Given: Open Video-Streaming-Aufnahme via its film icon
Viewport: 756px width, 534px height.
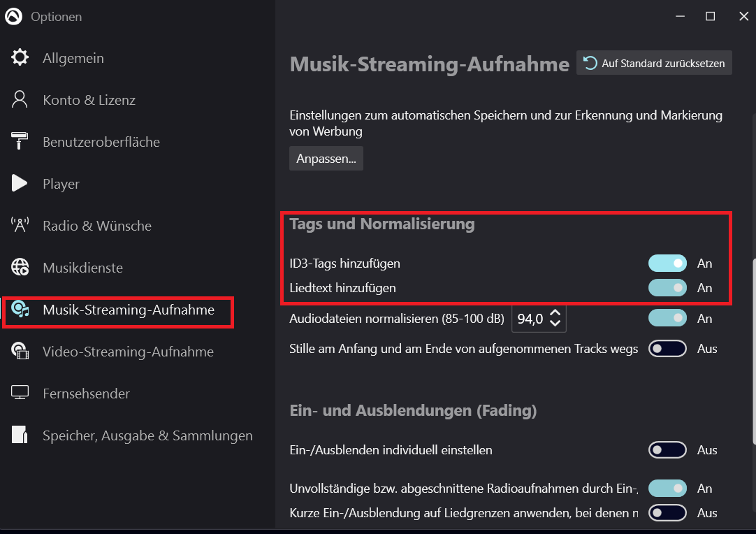Looking at the screenshot, I should pyautogui.click(x=20, y=352).
